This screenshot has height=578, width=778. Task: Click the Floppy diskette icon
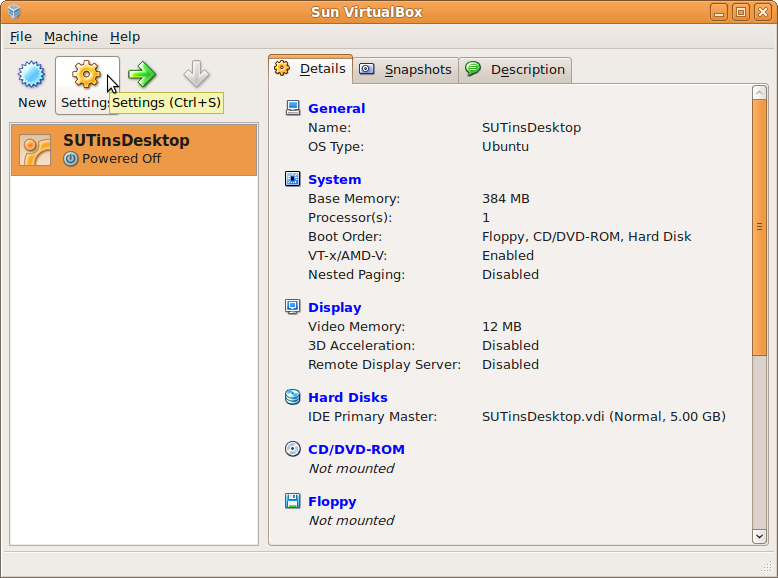[293, 501]
